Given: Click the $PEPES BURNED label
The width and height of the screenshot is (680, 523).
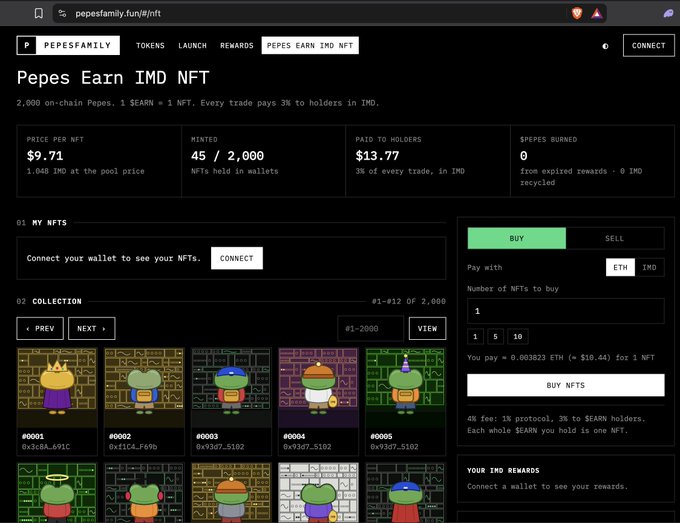Looking at the screenshot, I should coord(549,140).
